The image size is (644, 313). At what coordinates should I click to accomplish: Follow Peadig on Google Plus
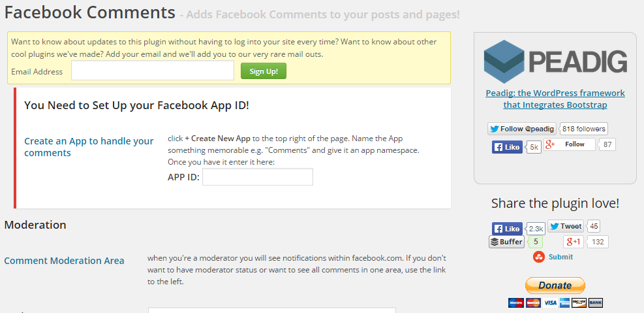(569, 144)
